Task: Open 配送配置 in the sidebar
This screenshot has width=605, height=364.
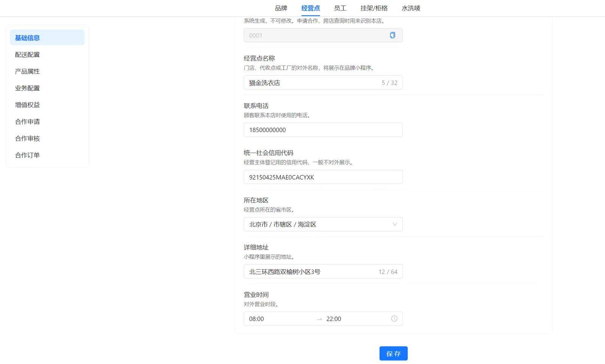Action: (47, 54)
